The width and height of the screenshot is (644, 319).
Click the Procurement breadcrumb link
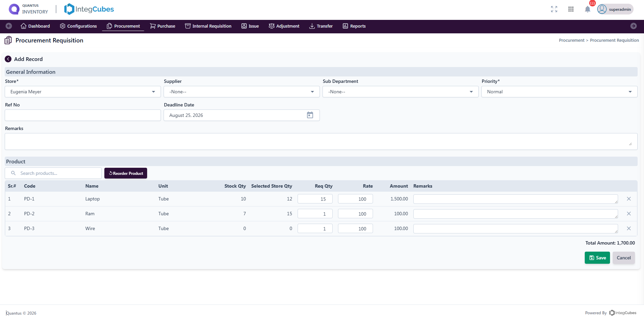pyautogui.click(x=572, y=40)
